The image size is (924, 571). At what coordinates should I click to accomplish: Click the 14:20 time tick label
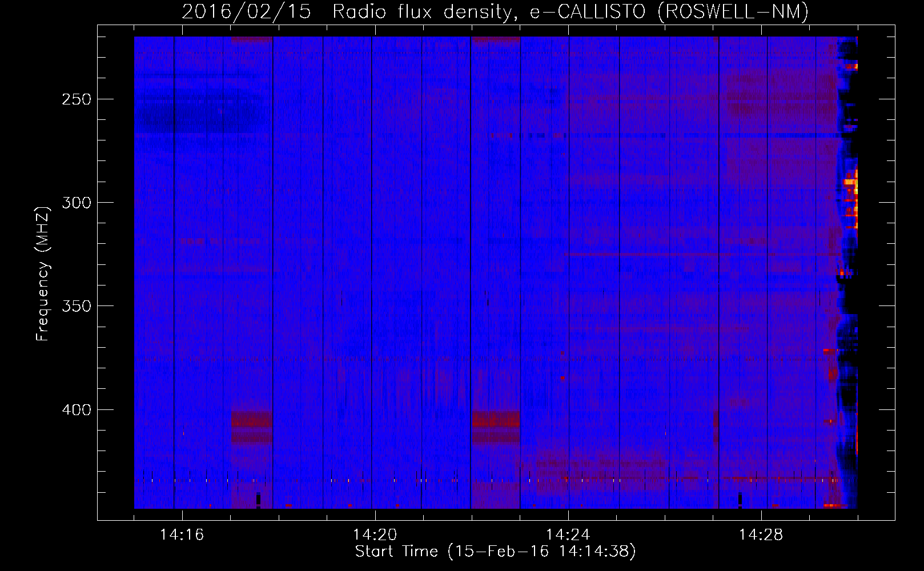pyautogui.click(x=375, y=535)
